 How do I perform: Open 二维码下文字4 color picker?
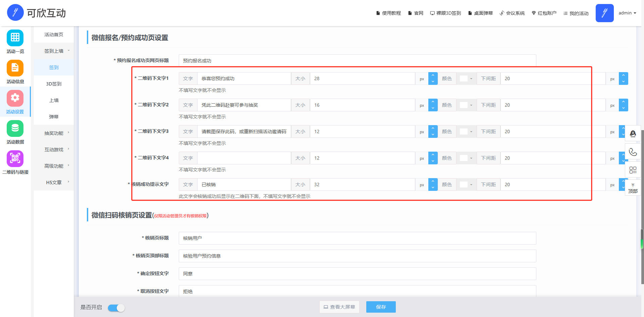click(466, 158)
